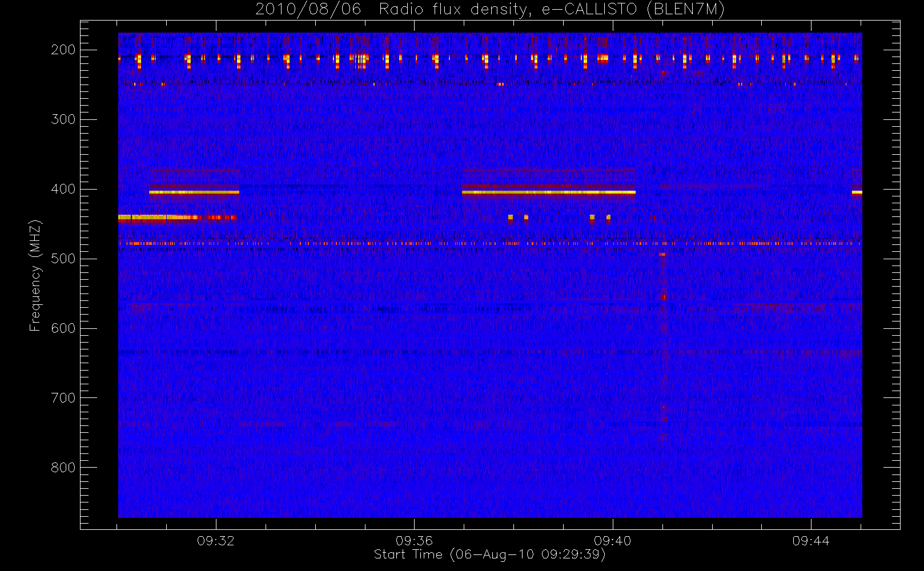Click the 500 frequency tick label
The height and width of the screenshot is (571, 924).
(x=63, y=259)
